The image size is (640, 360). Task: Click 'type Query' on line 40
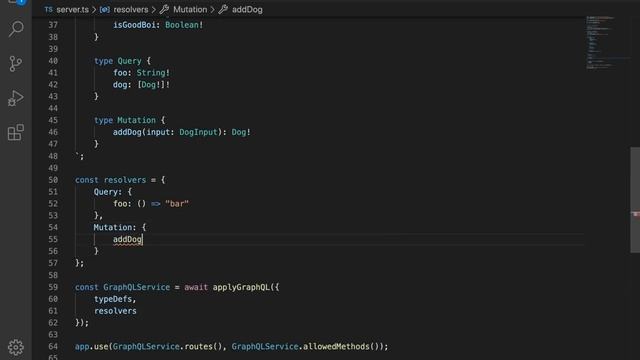118,61
